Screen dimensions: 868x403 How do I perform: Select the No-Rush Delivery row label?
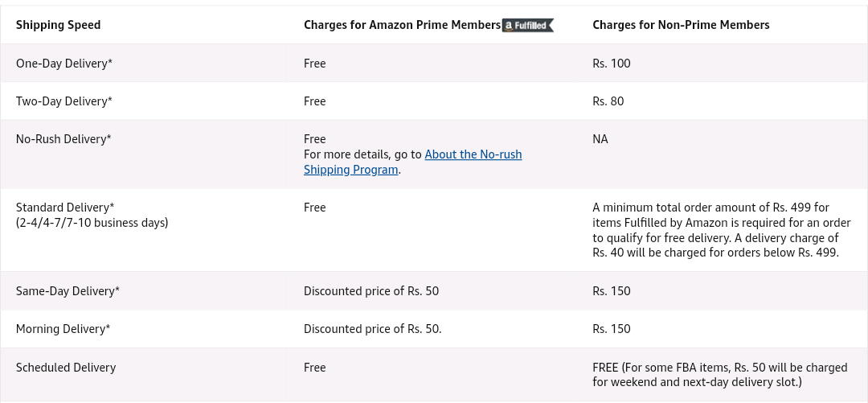tap(63, 138)
